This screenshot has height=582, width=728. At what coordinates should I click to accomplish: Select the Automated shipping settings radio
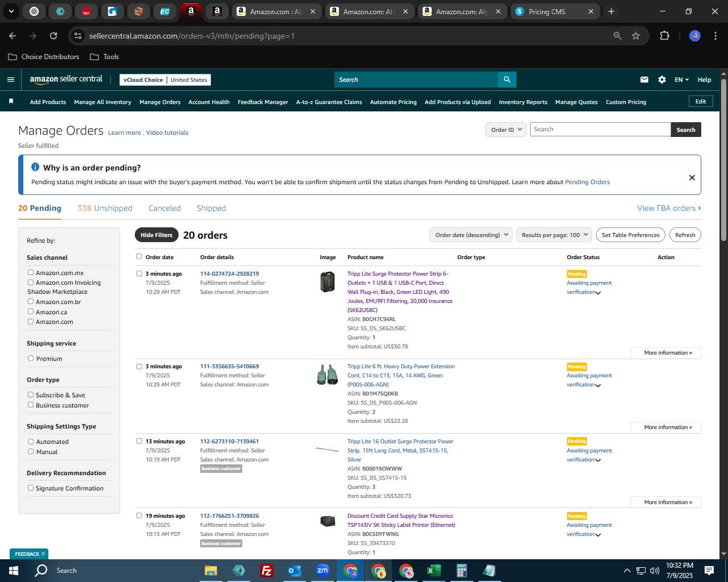pyautogui.click(x=31, y=441)
